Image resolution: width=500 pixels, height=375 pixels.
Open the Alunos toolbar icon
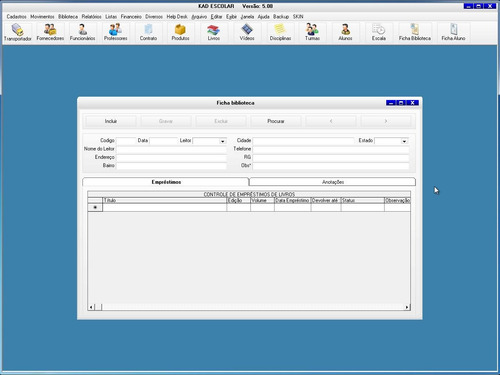click(x=345, y=32)
